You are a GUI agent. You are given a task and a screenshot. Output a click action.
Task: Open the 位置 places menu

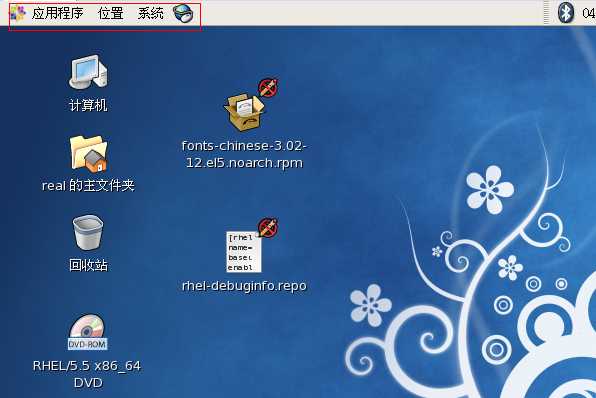coord(111,13)
